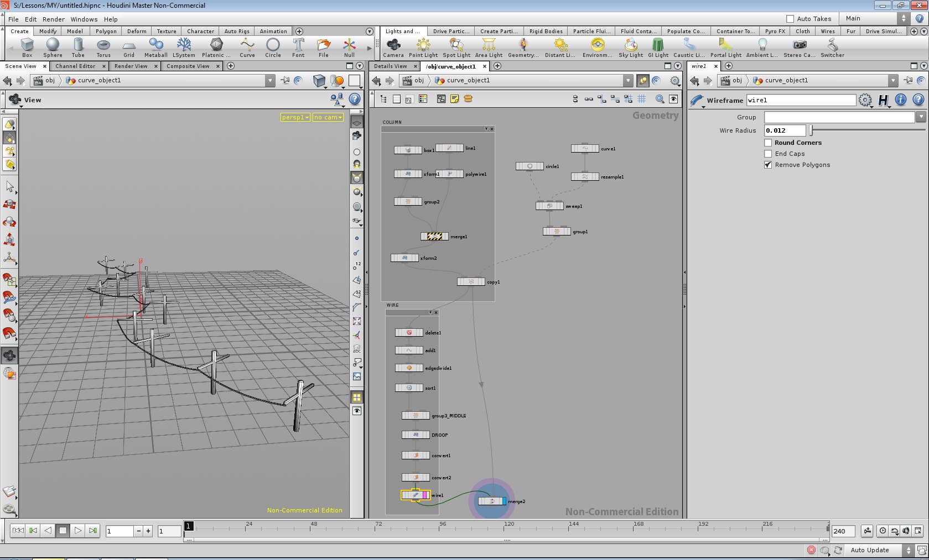Enable the End Caps checkbox

(x=768, y=154)
